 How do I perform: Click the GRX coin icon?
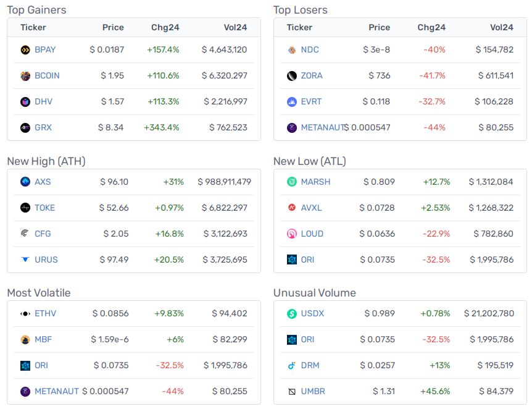coord(25,128)
